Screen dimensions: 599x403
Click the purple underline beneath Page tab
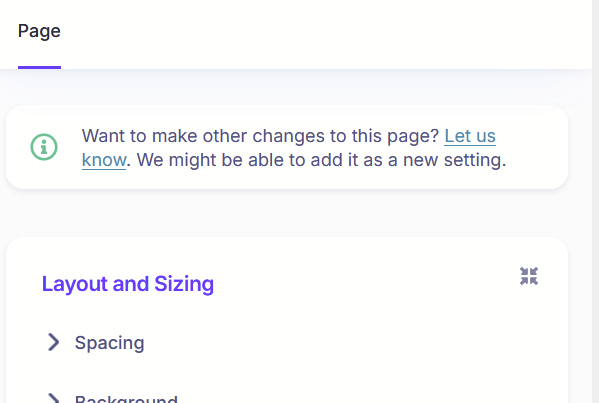click(x=39, y=68)
